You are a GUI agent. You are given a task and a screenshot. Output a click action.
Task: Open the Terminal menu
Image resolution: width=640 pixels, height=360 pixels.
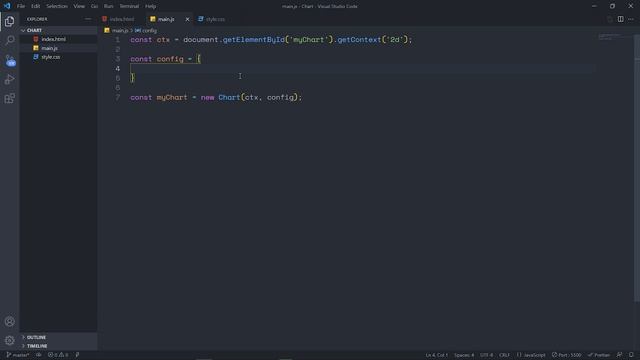(x=129, y=6)
